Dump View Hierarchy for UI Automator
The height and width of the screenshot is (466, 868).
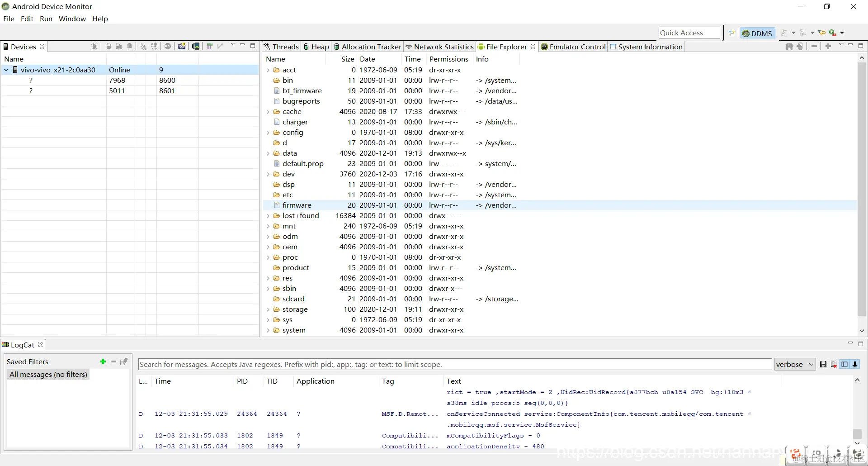196,47
